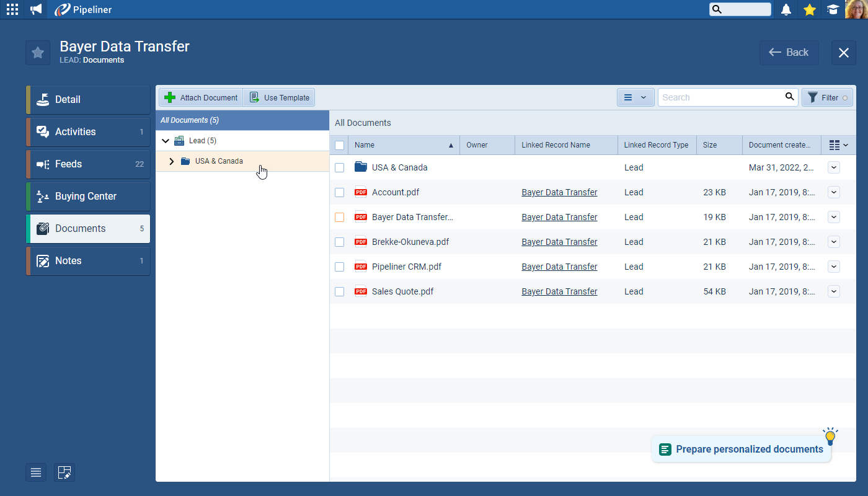Image resolution: width=868 pixels, height=496 pixels.
Task: Open the row dropdown for Pipeliner CRM.pdf
Action: (833, 267)
